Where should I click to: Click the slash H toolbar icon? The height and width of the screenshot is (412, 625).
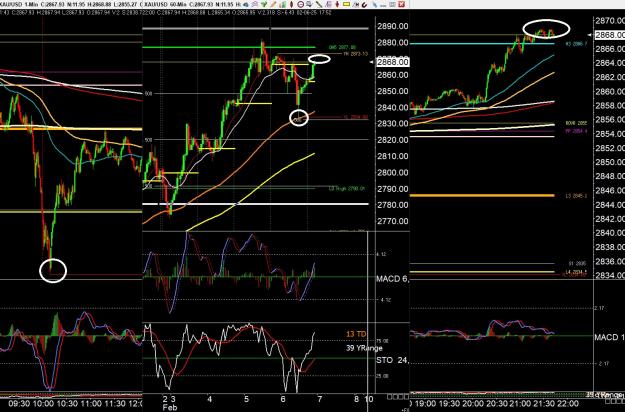click(x=356, y=4)
